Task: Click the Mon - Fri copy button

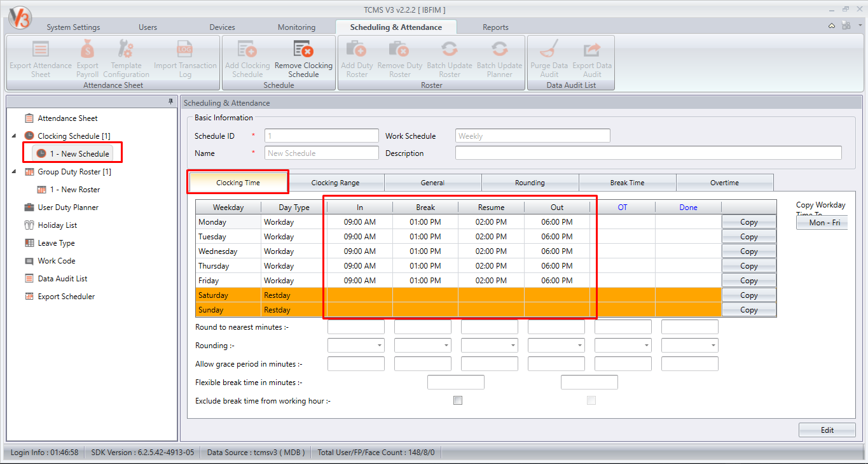Action: click(x=822, y=223)
